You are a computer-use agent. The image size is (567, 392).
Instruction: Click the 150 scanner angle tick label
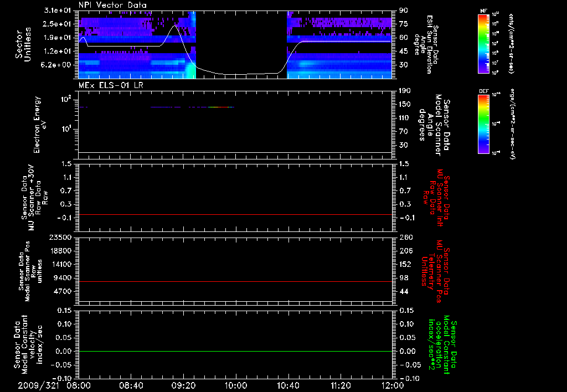pos(405,105)
